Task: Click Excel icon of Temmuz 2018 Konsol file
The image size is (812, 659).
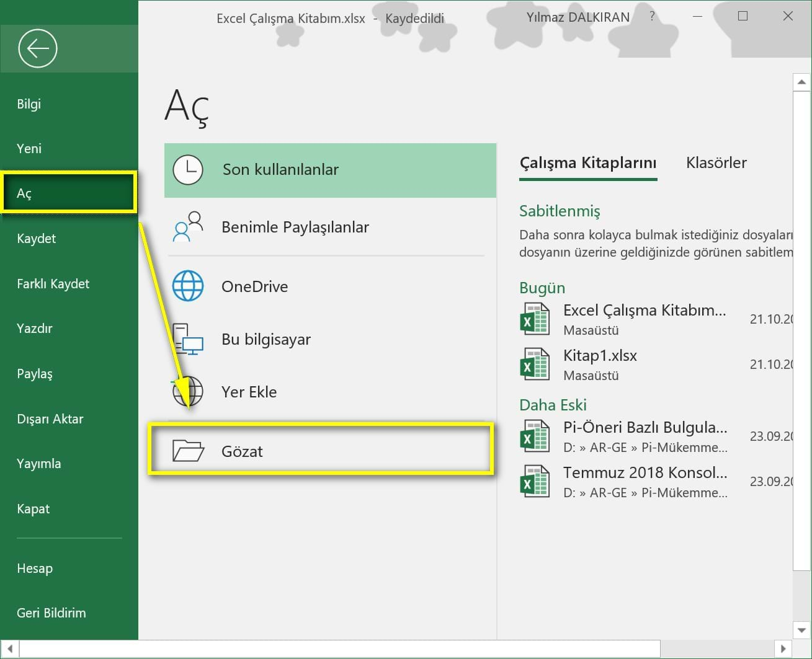Action: click(534, 481)
